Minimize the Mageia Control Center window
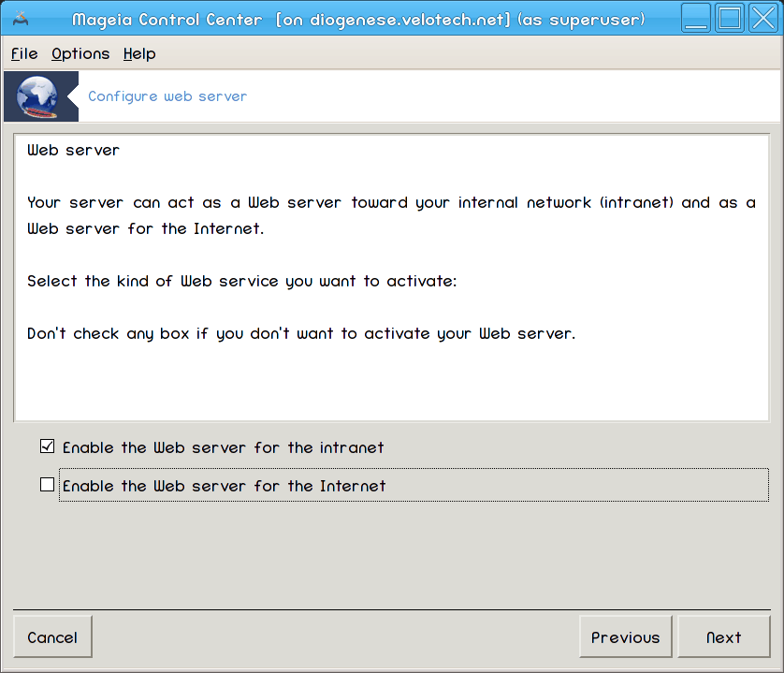The height and width of the screenshot is (673, 784). 695,18
